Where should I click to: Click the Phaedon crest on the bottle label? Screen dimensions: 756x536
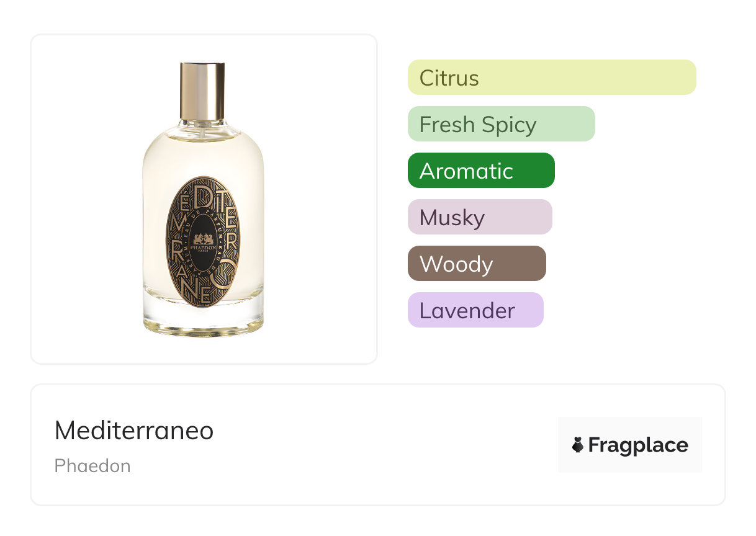pos(203,240)
